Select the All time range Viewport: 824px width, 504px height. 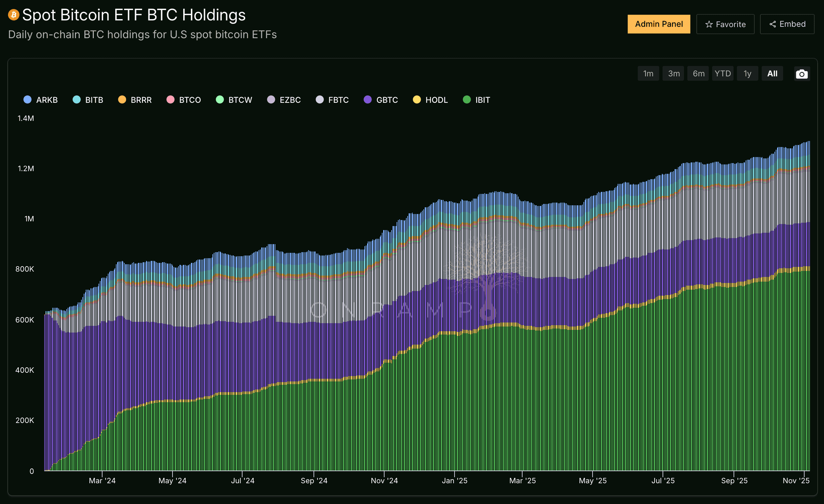tap(772, 74)
